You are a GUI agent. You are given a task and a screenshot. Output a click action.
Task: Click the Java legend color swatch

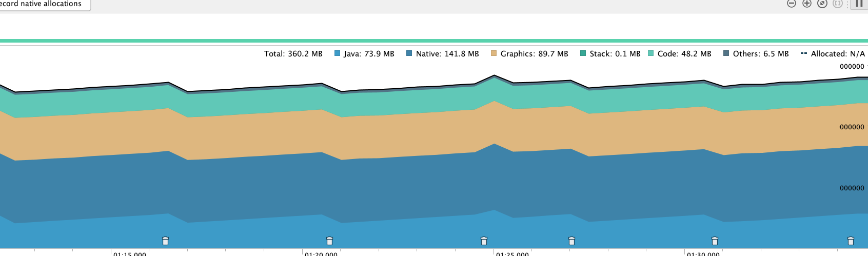[x=337, y=53]
